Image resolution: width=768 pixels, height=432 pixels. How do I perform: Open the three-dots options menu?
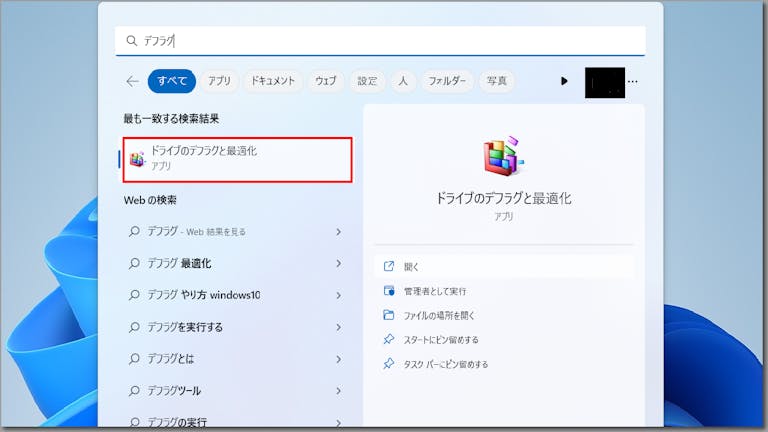(633, 82)
